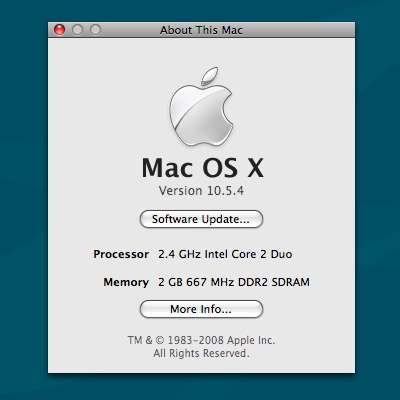The width and height of the screenshot is (400, 400).
Task: Close the About This Mac window
Action: (59, 30)
